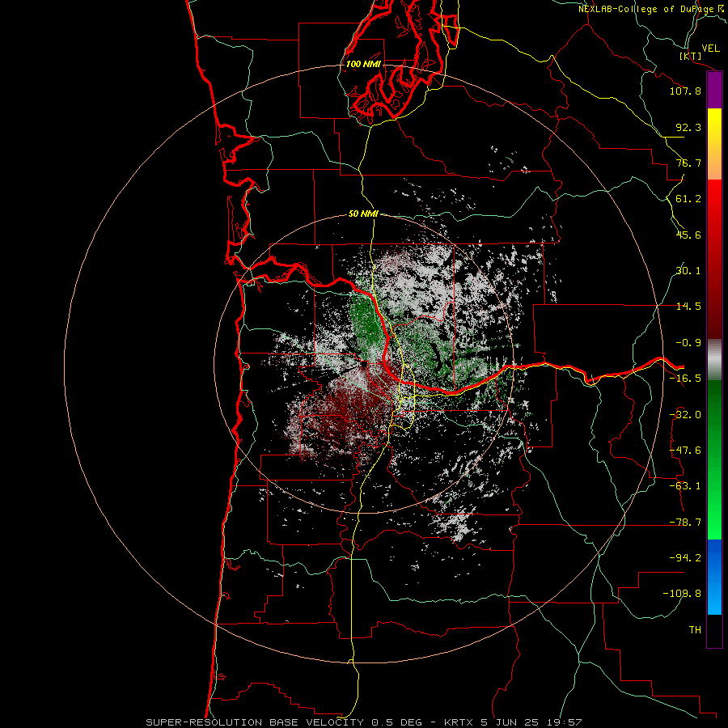Select the -94.2 scale value
The image size is (728, 728).
point(685,558)
